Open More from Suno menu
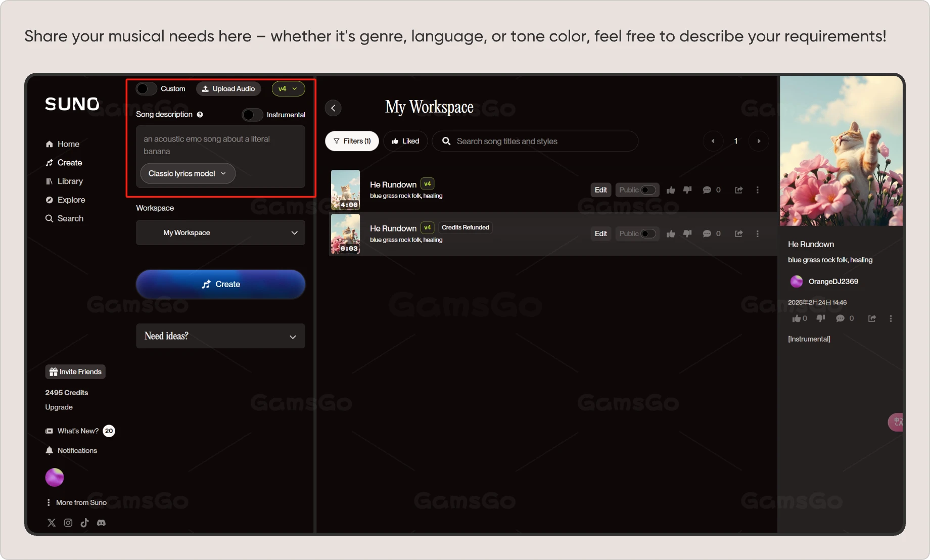 pyautogui.click(x=76, y=502)
